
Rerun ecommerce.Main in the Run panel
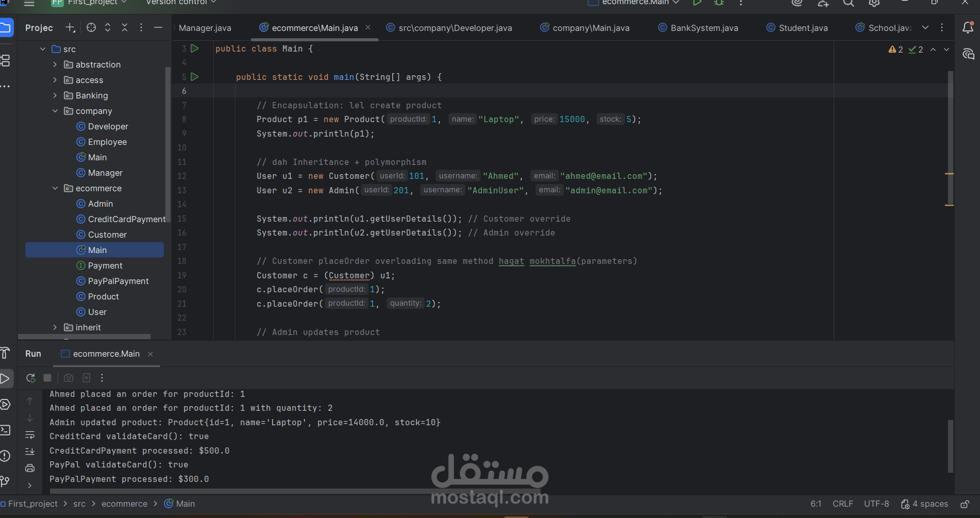(30, 378)
